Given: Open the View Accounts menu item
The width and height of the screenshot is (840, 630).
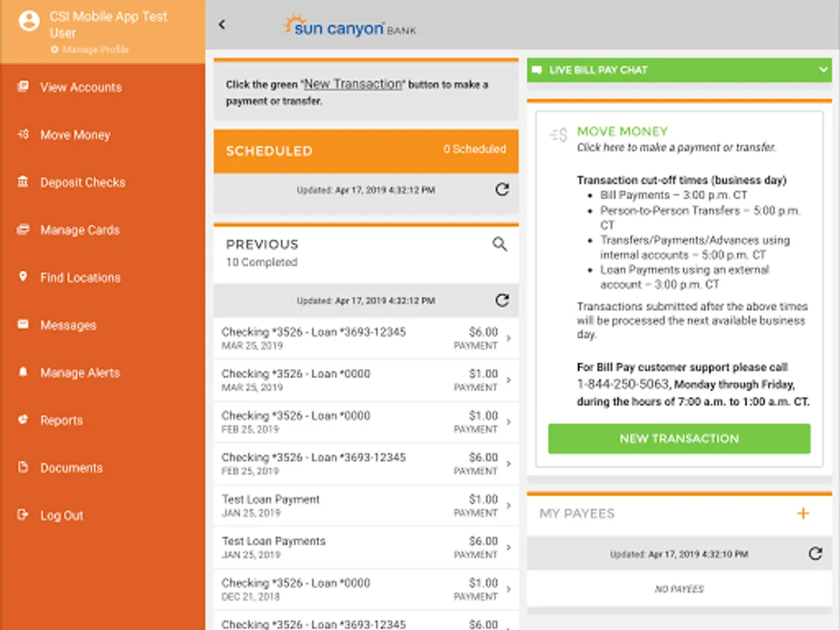Looking at the screenshot, I should click(x=80, y=87).
